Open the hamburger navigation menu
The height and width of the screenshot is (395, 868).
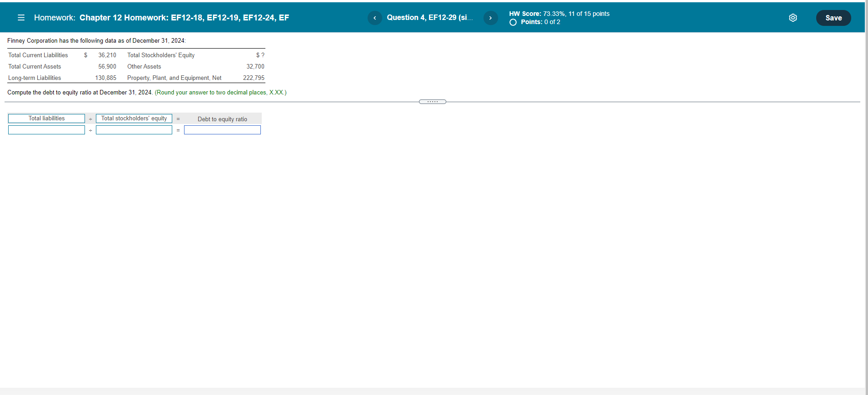[x=21, y=18]
